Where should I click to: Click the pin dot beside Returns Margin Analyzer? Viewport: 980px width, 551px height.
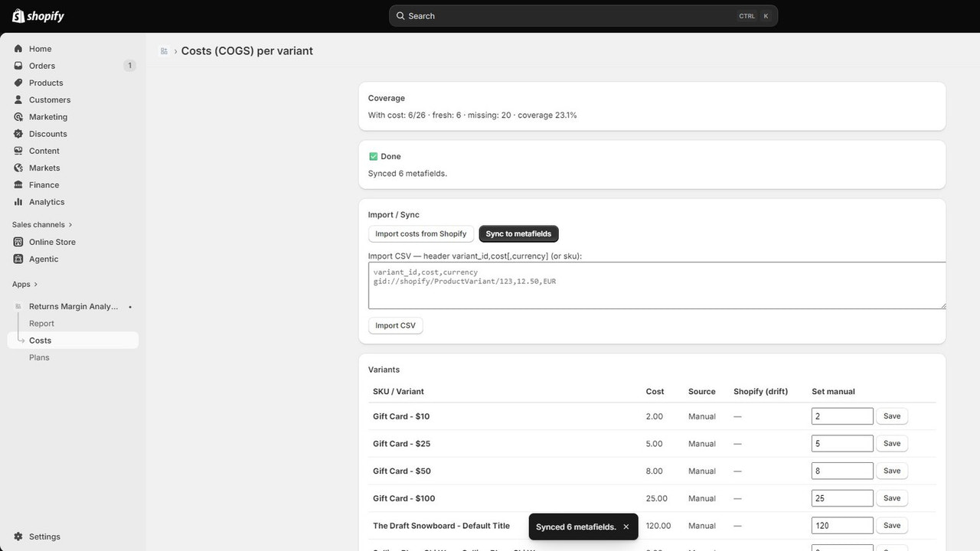tap(130, 307)
